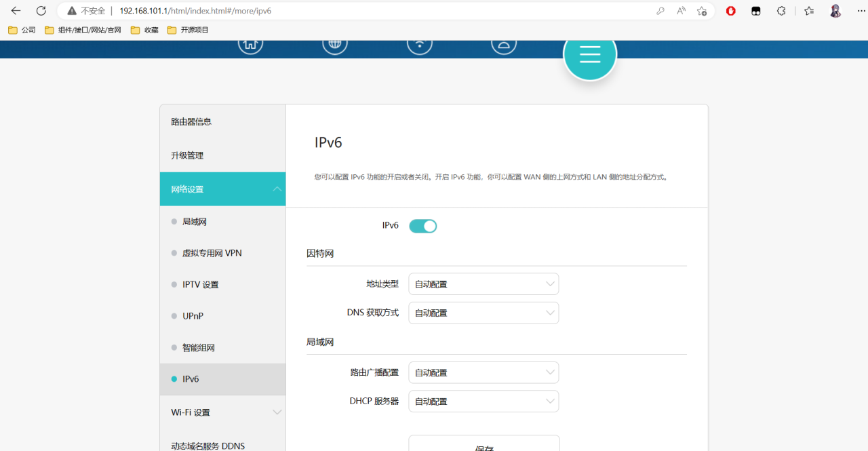Open the browser extensions puzzle icon

[781, 11]
